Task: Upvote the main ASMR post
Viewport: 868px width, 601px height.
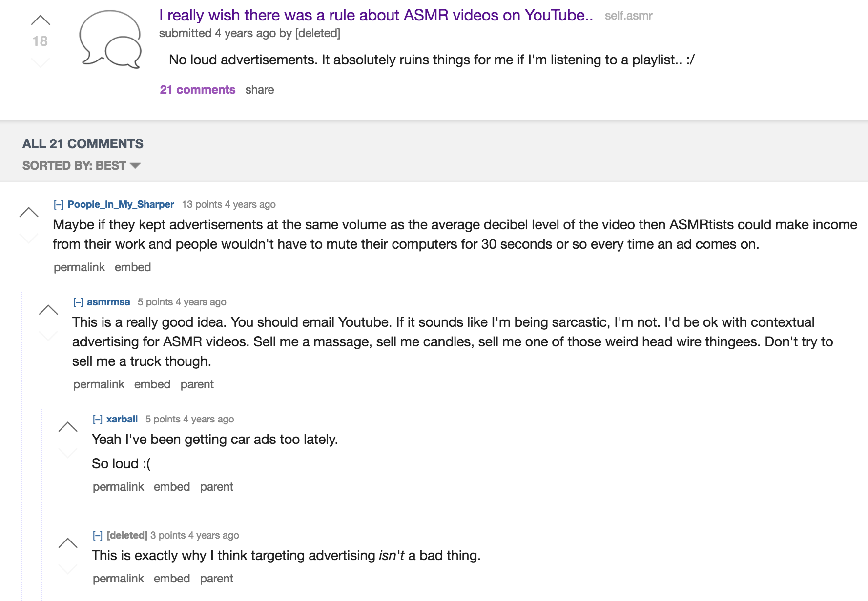Action: (x=41, y=20)
